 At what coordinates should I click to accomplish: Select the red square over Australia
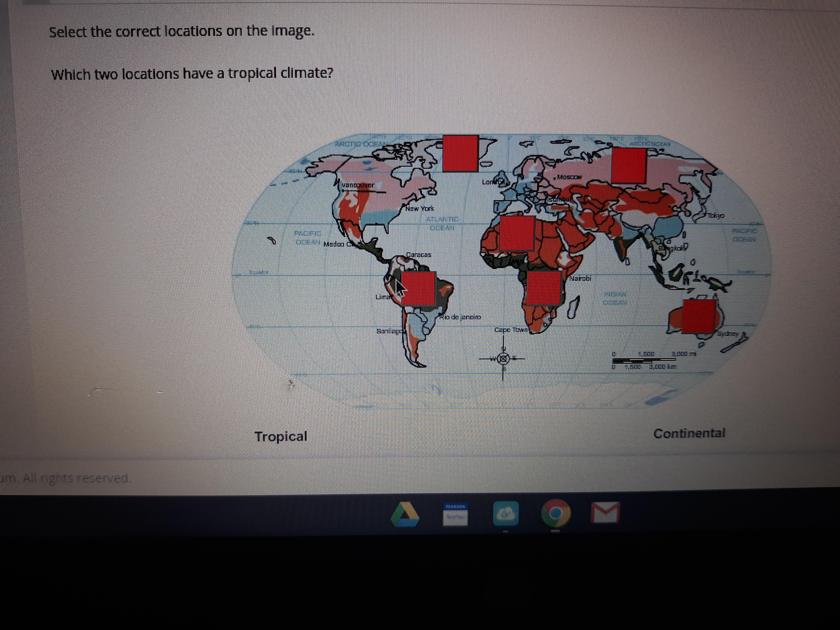click(x=699, y=316)
